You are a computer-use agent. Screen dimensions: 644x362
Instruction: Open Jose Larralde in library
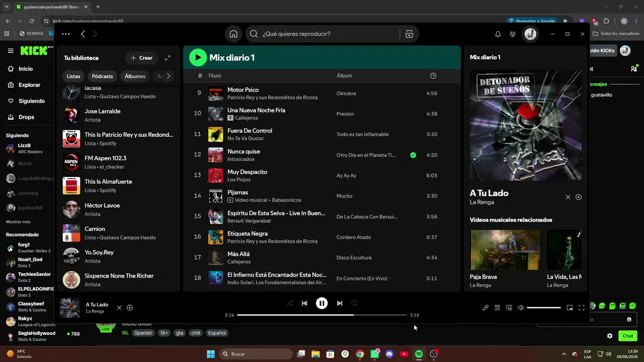pyautogui.click(x=118, y=115)
